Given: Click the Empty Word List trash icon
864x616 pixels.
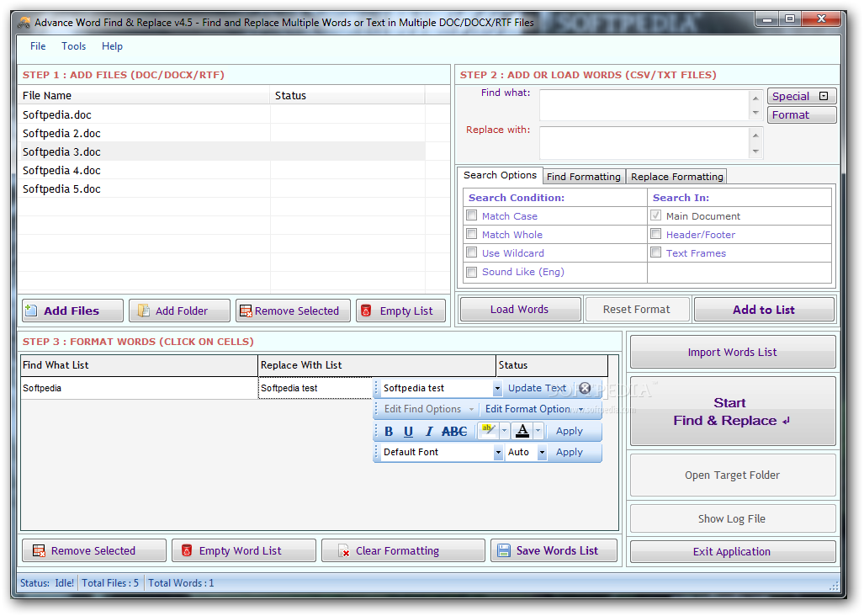Looking at the screenshot, I should pos(187,550).
